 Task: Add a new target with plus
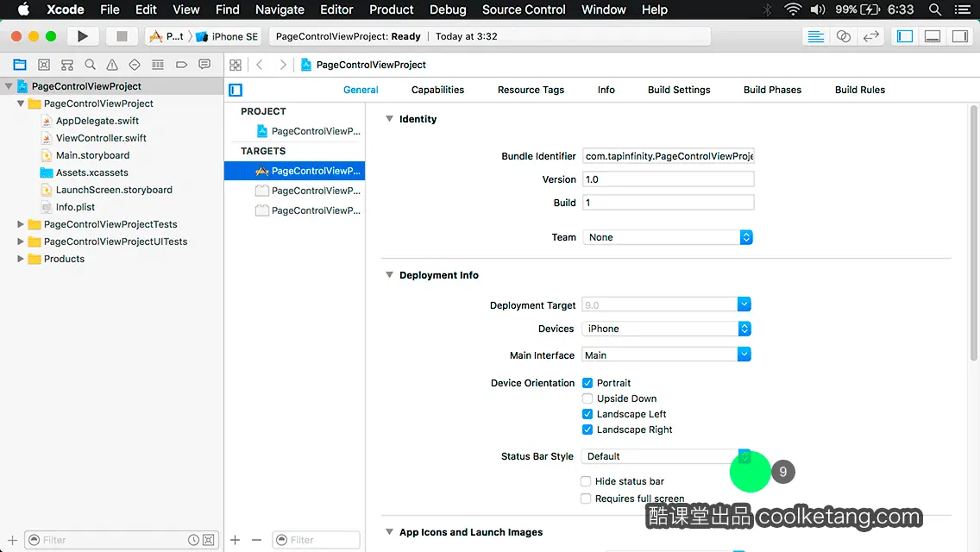[235, 540]
